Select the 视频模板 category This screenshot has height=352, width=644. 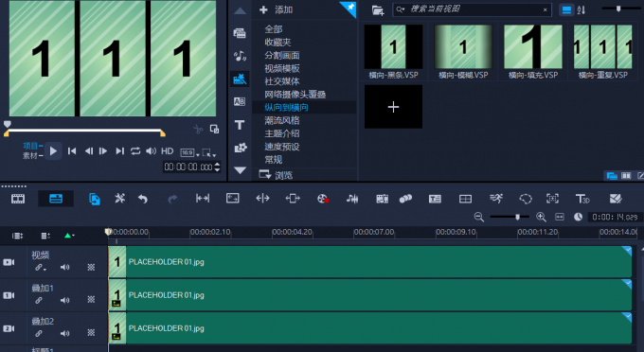[282, 68]
